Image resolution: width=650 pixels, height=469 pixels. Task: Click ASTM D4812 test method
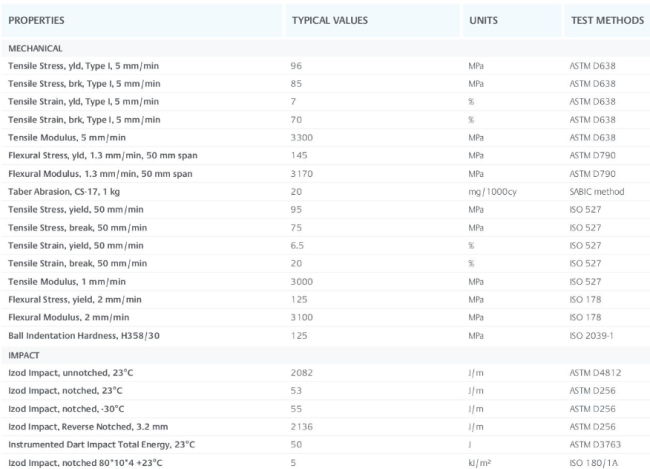tap(595, 373)
